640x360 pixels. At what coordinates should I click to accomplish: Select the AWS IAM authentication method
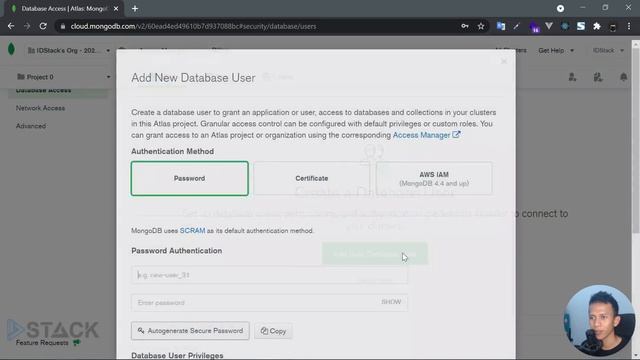pyautogui.click(x=434, y=178)
